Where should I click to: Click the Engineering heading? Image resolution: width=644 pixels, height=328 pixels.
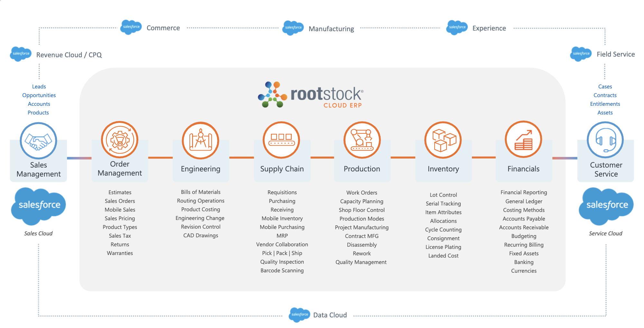point(200,169)
